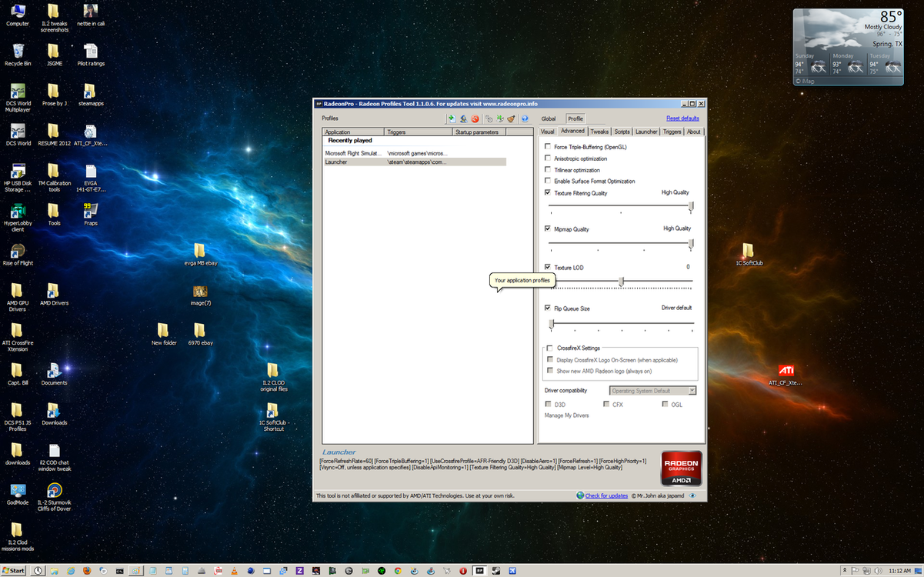
Task: Open the command prompt taskbar icon
Action: (x=119, y=571)
